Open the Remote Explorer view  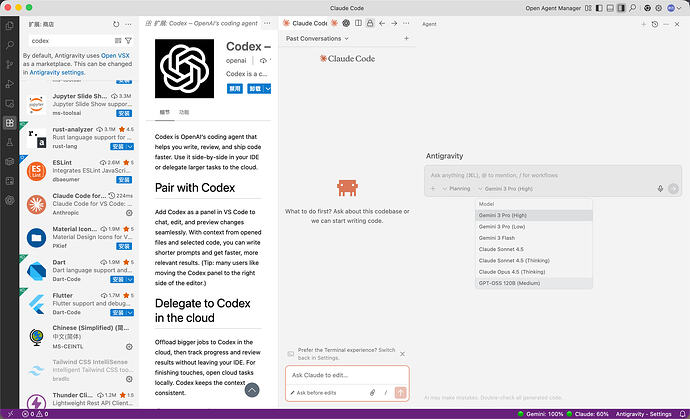10,103
